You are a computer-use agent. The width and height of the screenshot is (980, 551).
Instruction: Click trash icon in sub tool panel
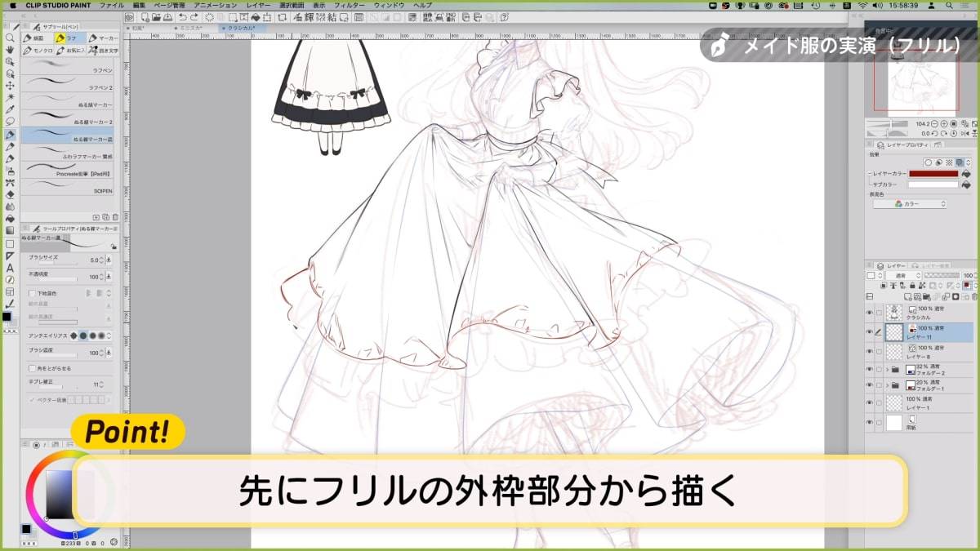point(115,217)
